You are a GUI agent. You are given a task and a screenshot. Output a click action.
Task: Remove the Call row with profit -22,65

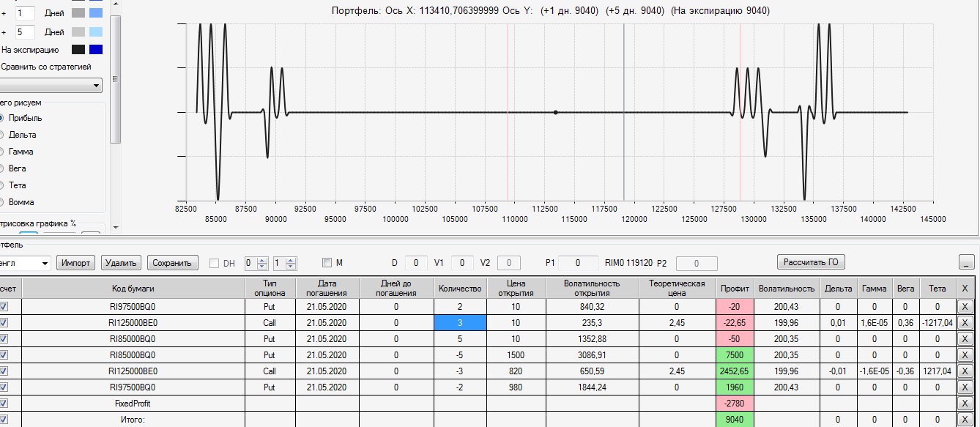click(965, 323)
